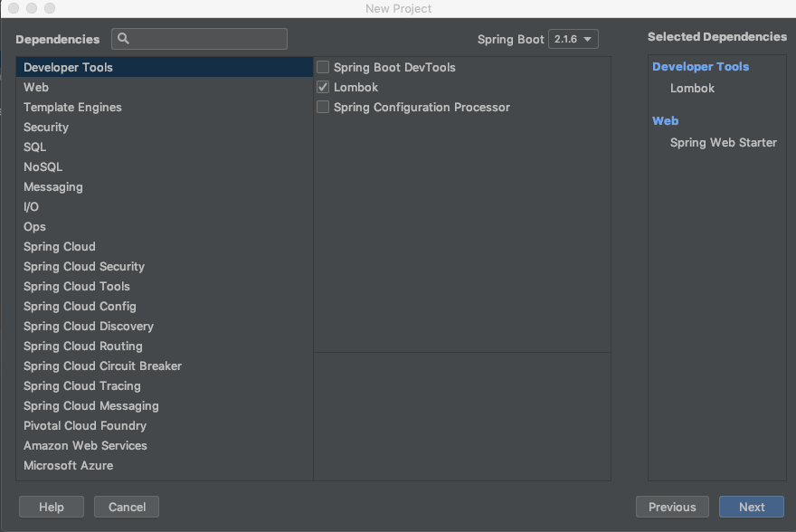Click the Cancel button

click(x=126, y=507)
